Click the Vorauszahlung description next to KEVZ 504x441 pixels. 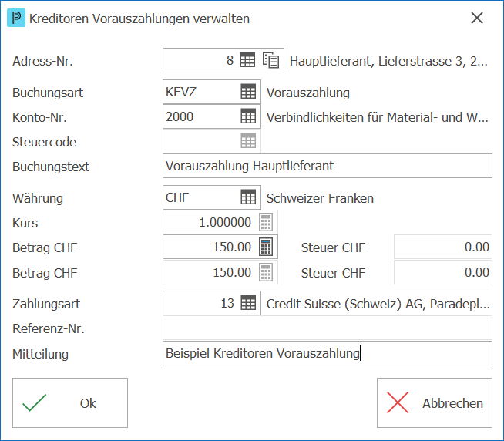tap(308, 93)
